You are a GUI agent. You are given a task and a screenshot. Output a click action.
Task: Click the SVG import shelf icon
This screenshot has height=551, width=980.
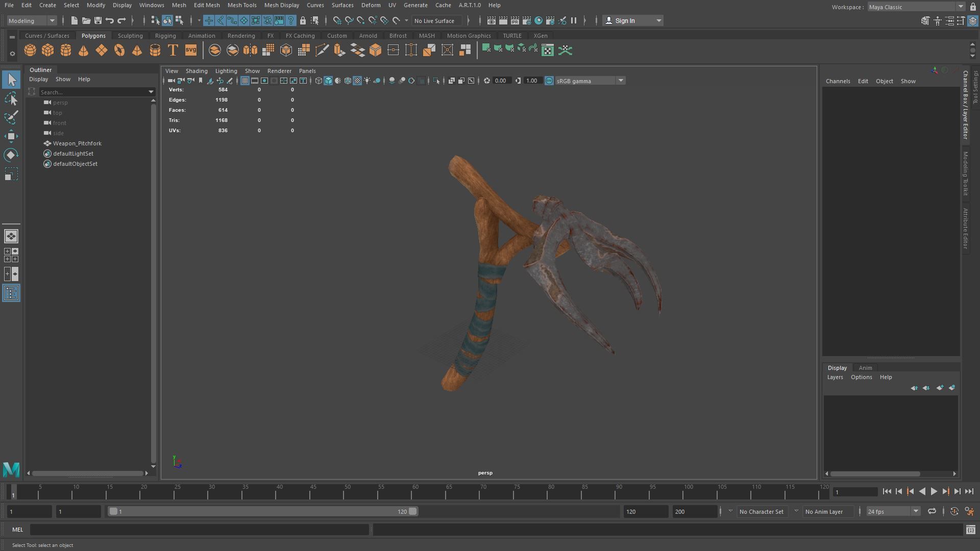coord(191,50)
